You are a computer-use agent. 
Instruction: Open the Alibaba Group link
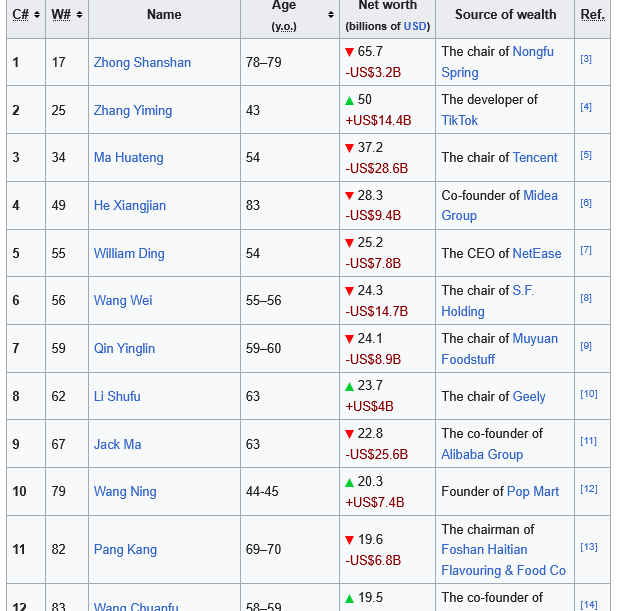[482, 455]
